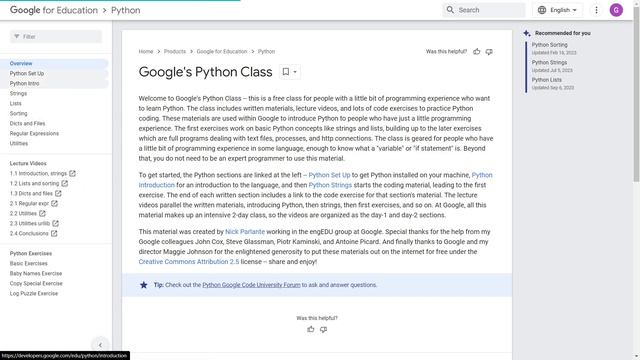Follow the Python Strings link in body text
This screenshot has width=640, height=360.
pyautogui.click(x=330, y=185)
